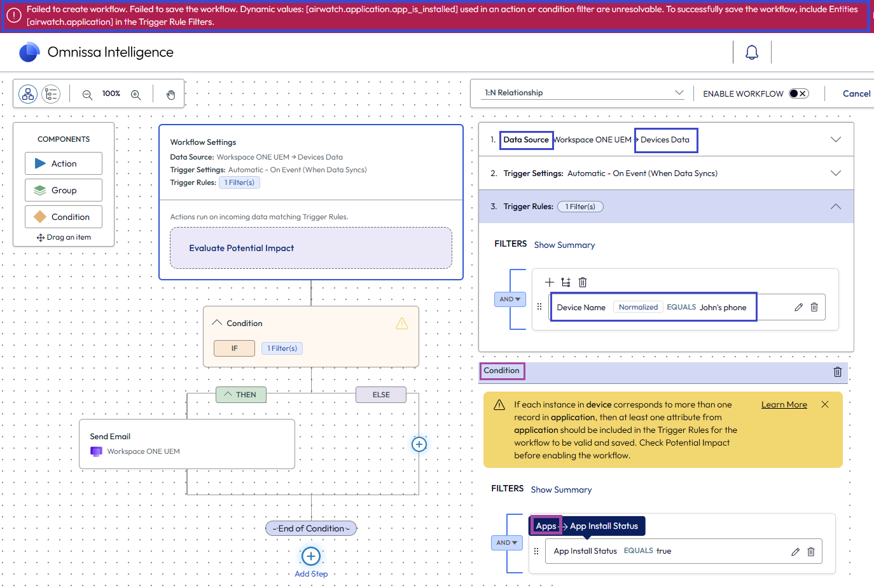
Task: Click the "John's phone" filter value
Action: 723,307
